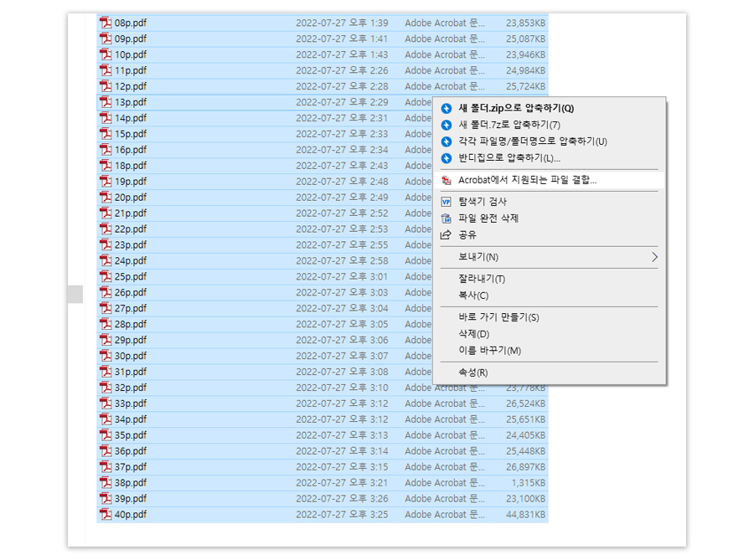Click the 공유 share icon
The image size is (754, 560).
(x=447, y=235)
